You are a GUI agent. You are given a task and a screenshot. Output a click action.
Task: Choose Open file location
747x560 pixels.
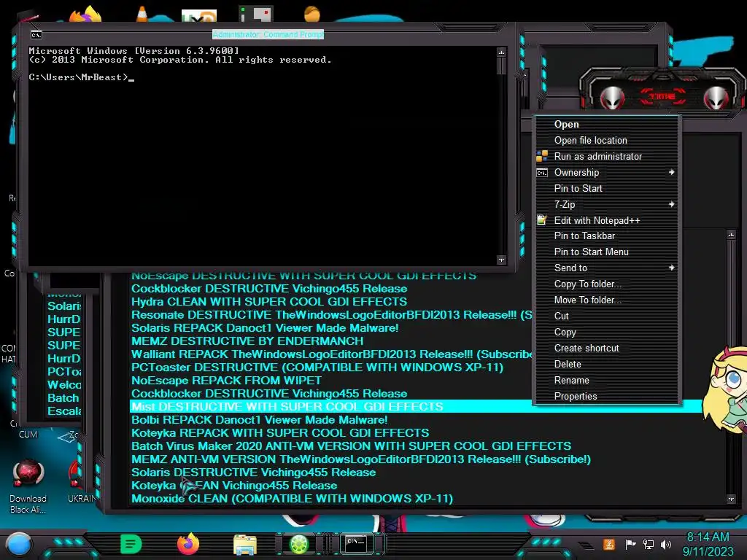point(606,141)
